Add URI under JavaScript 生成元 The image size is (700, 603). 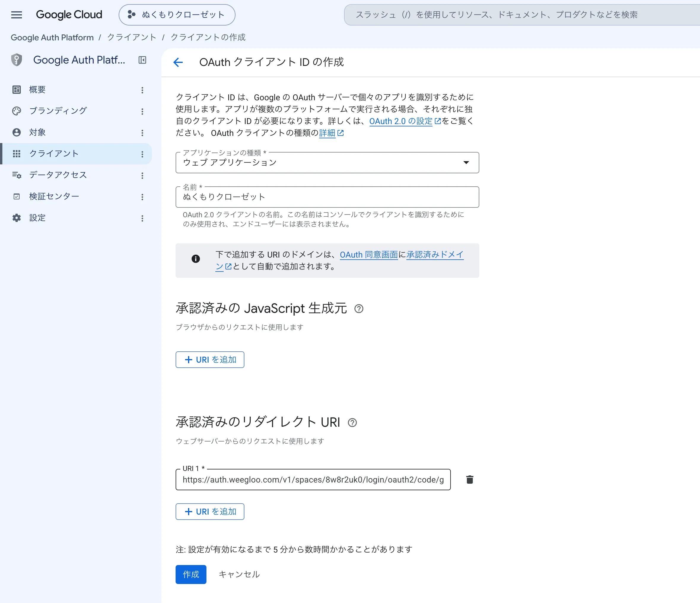click(210, 360)
